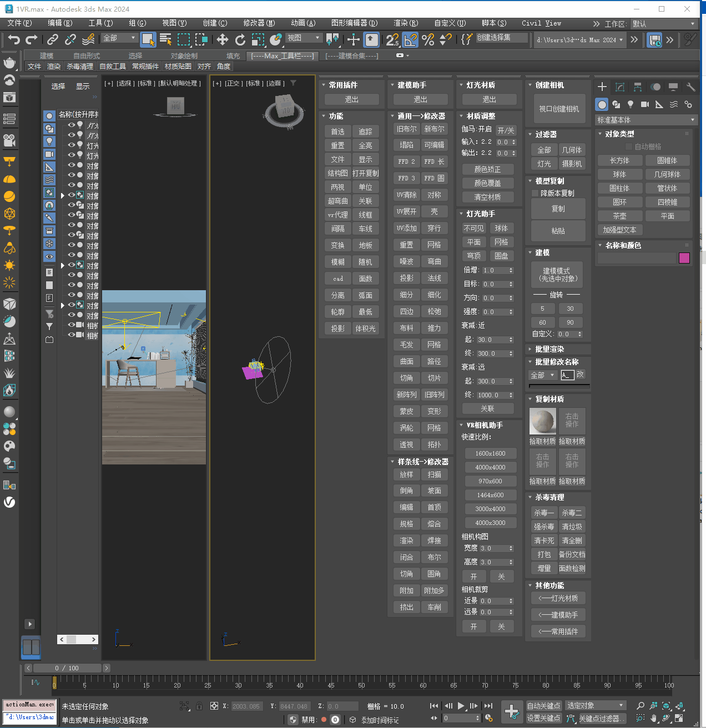Click the Set Keys plus-key button

[x=511, y=711]
